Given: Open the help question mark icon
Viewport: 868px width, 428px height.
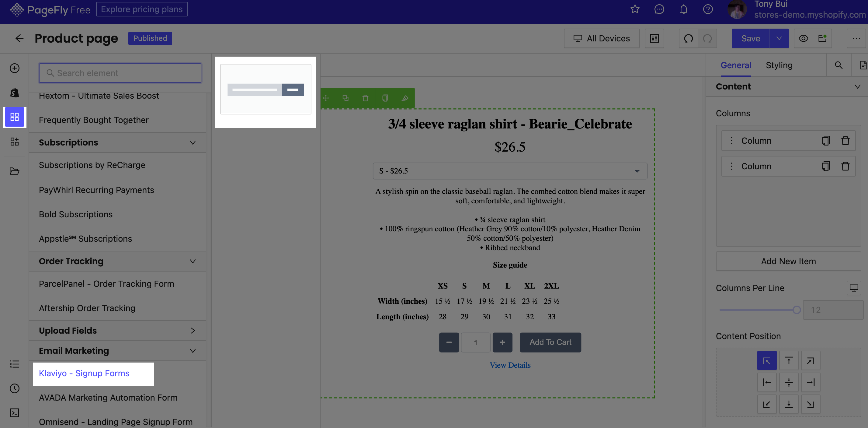Looking at the screenshot, I should coord(708,9).
